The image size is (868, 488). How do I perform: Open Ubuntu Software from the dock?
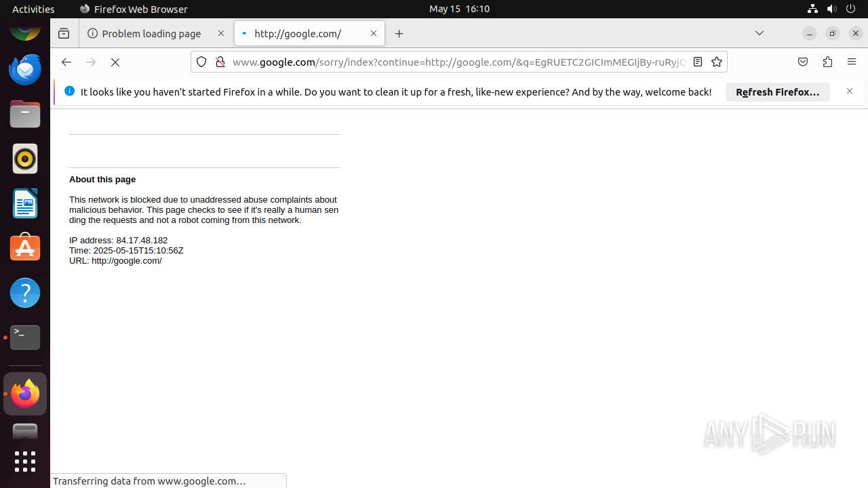[x=25, y=248]
